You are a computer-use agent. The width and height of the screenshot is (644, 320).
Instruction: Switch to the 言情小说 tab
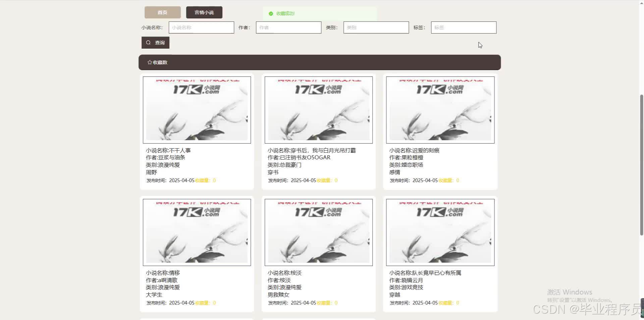[x=204, y=12]
